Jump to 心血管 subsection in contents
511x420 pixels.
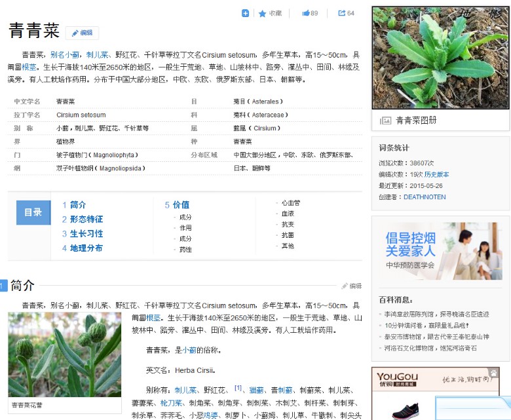click(291, 202)
